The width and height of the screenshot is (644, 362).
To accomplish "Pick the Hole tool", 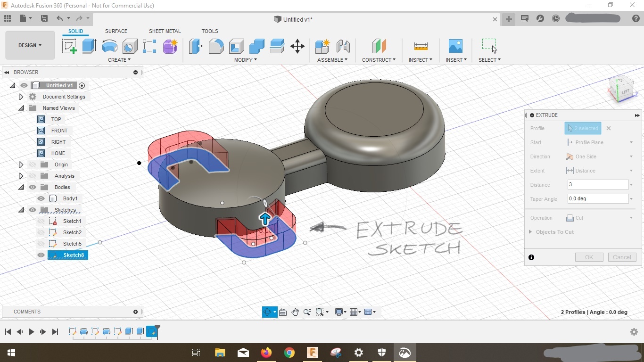I will [130, 46].
